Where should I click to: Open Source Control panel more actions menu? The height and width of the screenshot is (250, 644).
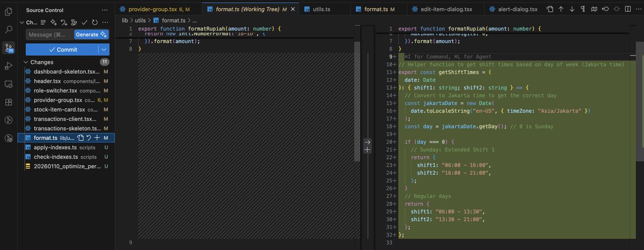[x=104, y=10]
